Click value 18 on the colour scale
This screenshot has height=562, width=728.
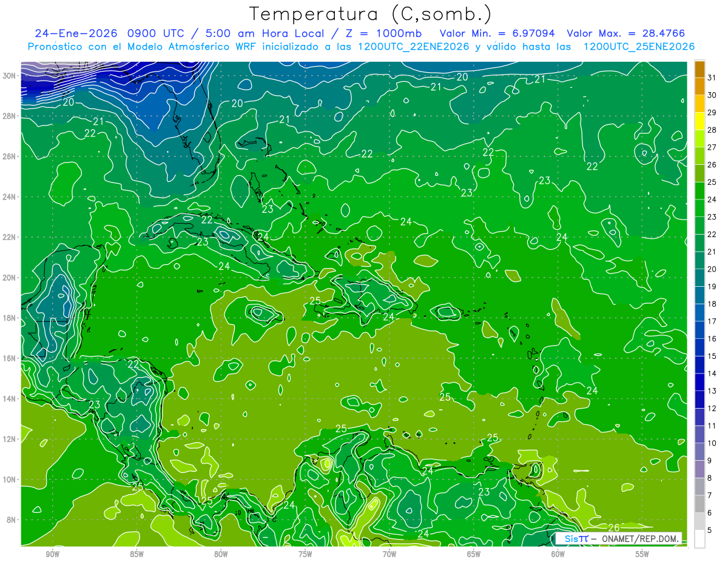click(712, 304)
